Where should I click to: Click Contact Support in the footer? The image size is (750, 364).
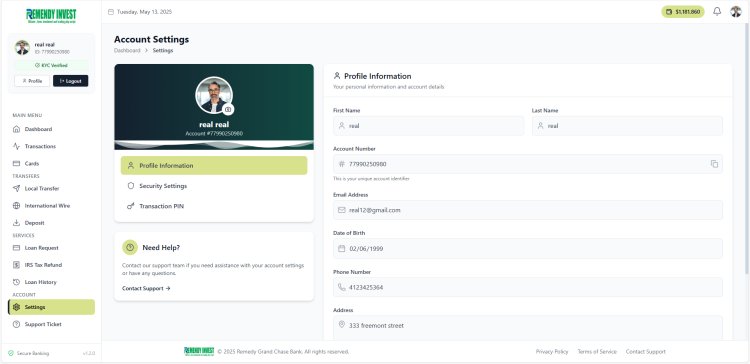646,352
